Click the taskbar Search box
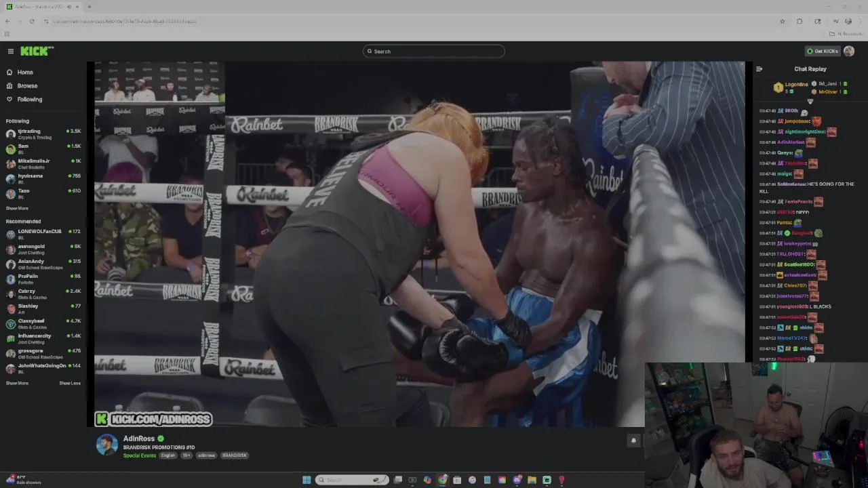 353,480
